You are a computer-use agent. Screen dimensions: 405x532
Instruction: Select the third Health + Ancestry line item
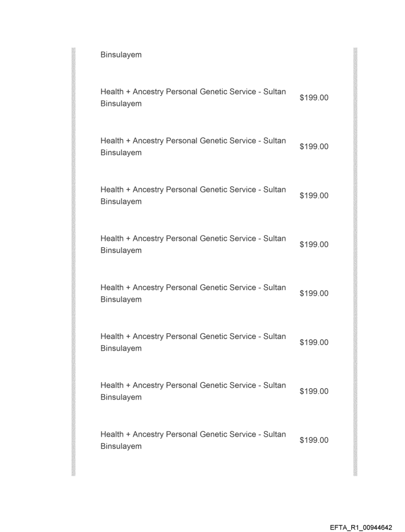pyautogui.click(x=193, y=195)
